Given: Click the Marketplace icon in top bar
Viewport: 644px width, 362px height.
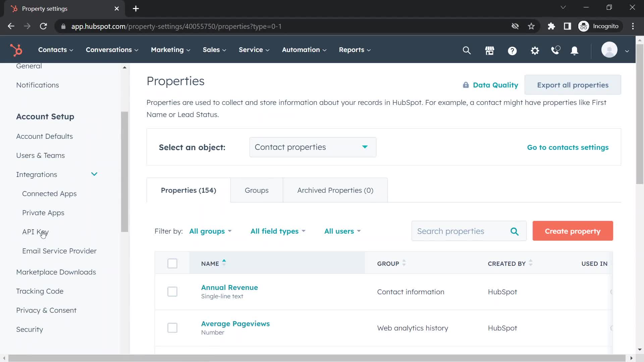Looking at the screenshot, I should point(490,50).
